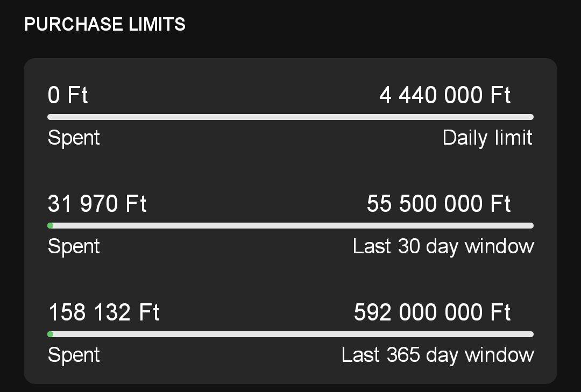Click the 0 Ft spent amount
This screenshot has height=392, width=581.
click(x=68, y=96)
